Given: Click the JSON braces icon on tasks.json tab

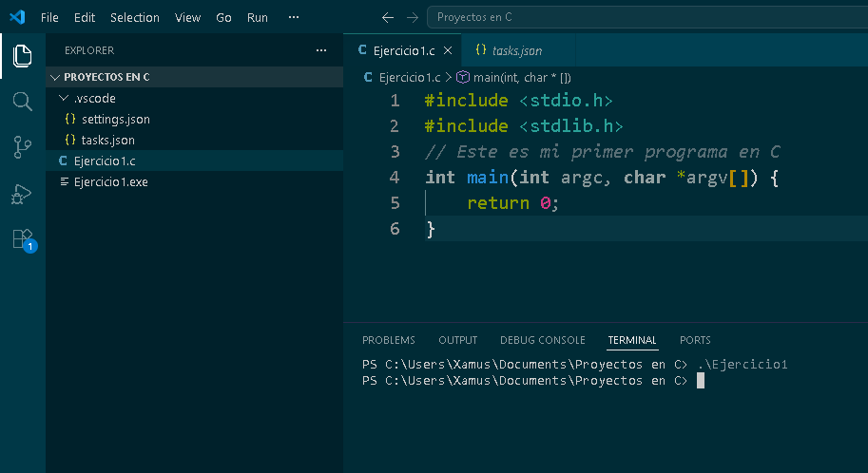Looking at the screenshot, I should 481,49.
